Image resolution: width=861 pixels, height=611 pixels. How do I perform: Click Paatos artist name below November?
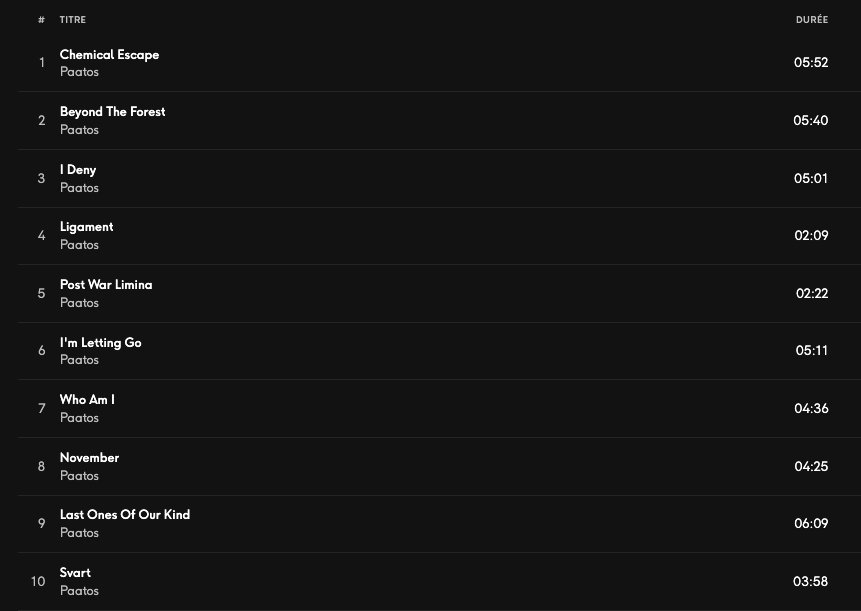pyautogui.click(x=79, y=476)
